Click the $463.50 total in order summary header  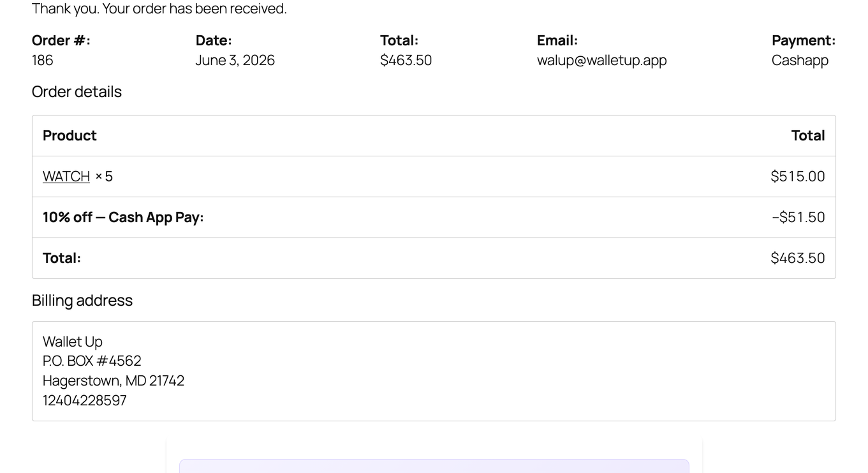406,60
